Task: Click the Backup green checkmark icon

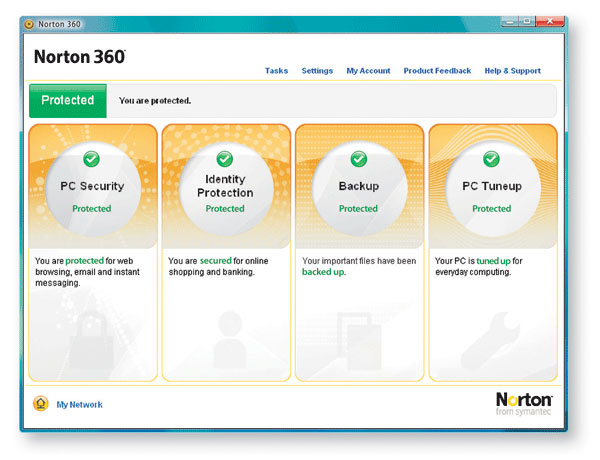Action: pyautogui.click(x=358, y=159)
